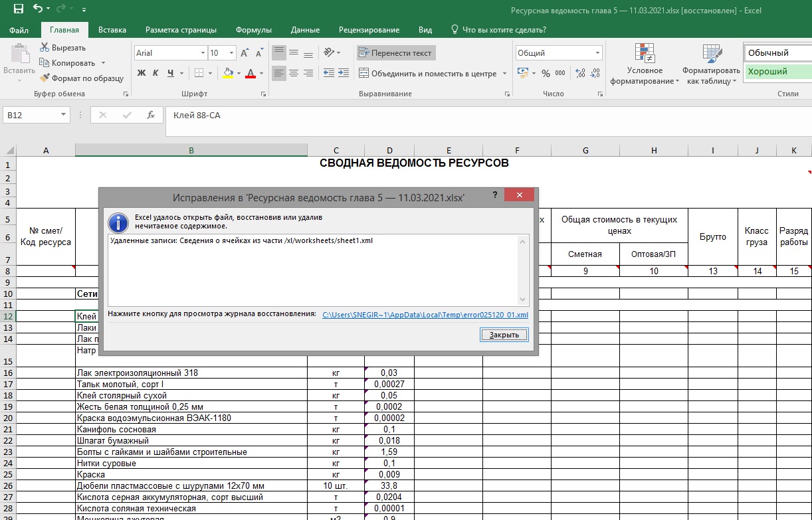The width and height of the screenshot is (812, 520).
Task: Open the Arial font name dropdown
Action: click(203, 53)
